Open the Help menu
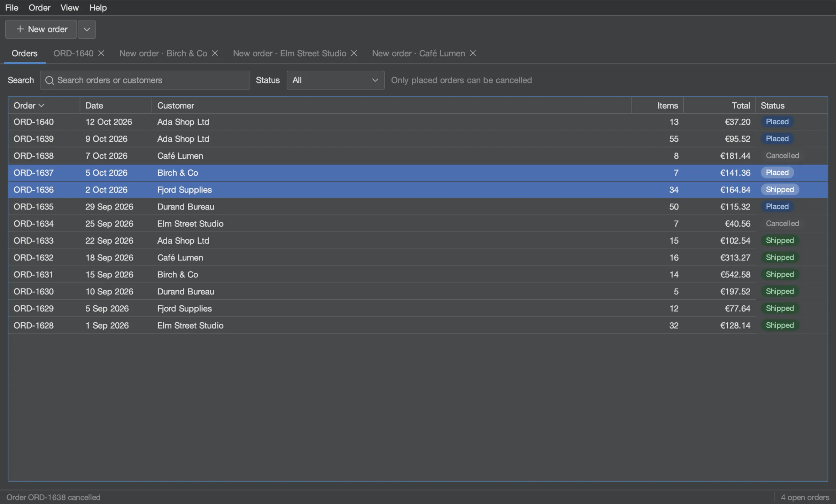The height and width of the screenshot is (504, 836). 98,8
